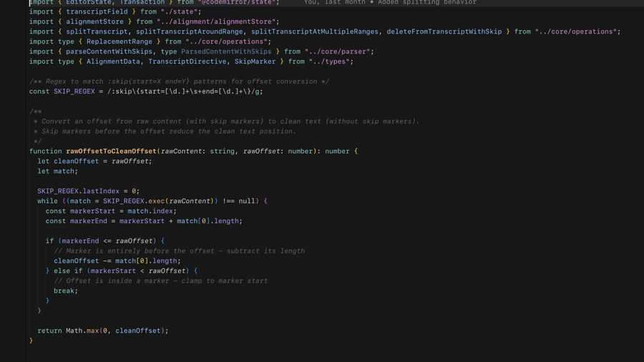Click the "../core/operations" import path on splitTranscript line

pyautogui.click(x=577, y=31)
